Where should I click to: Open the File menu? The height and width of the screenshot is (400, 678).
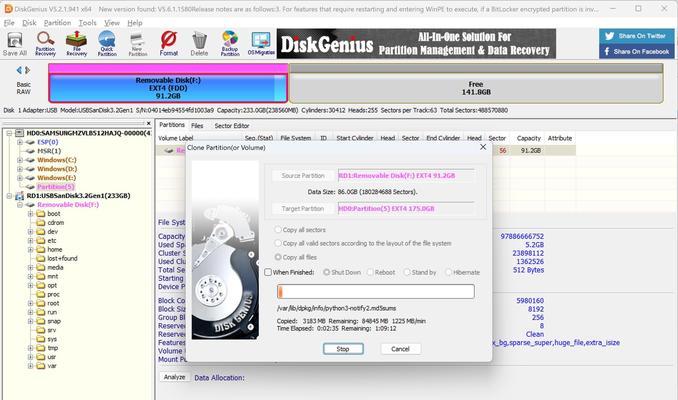(9, 23)
